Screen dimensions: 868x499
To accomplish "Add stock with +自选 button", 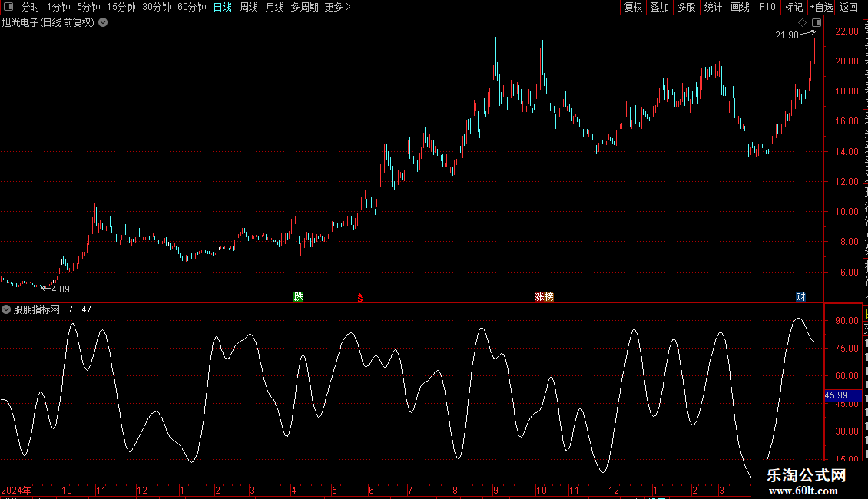I will click(821, 7).
